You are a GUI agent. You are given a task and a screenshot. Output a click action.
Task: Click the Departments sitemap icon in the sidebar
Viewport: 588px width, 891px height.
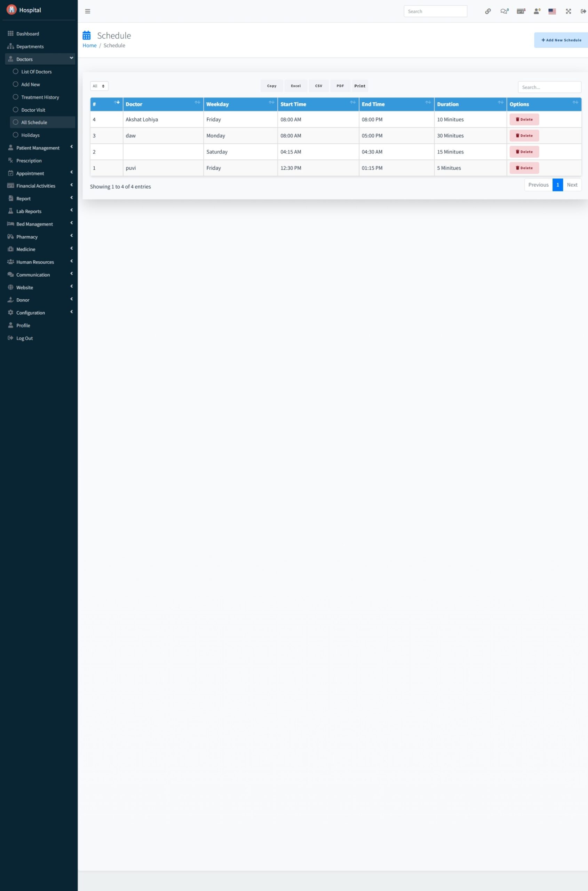10,46
